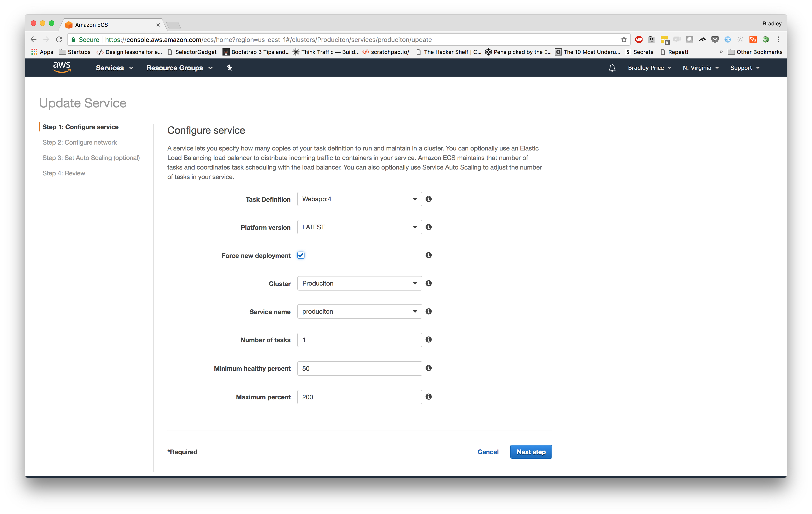Screen dimensions: 812x514
Task: Open the Other Bookmarks folder
Action: 755,52
